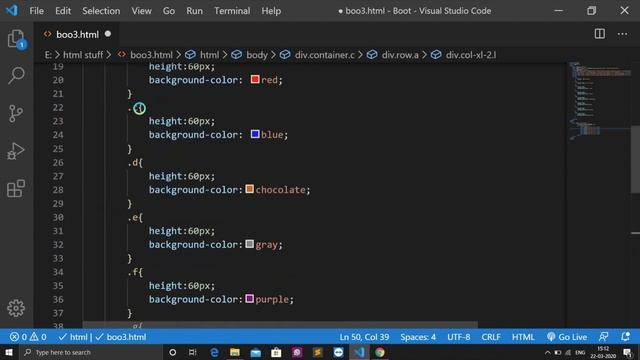Click the VS Code logo in title bar

(x=12, y=10)
